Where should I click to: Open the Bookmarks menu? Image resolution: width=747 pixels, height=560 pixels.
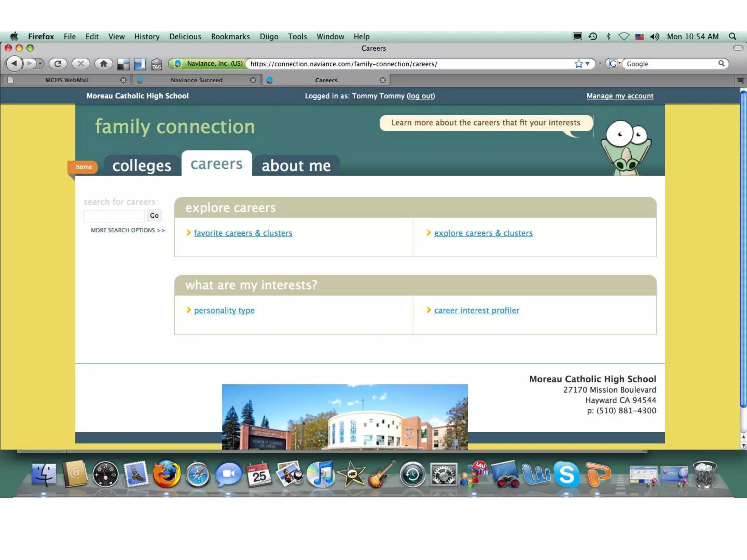(230, 36)
